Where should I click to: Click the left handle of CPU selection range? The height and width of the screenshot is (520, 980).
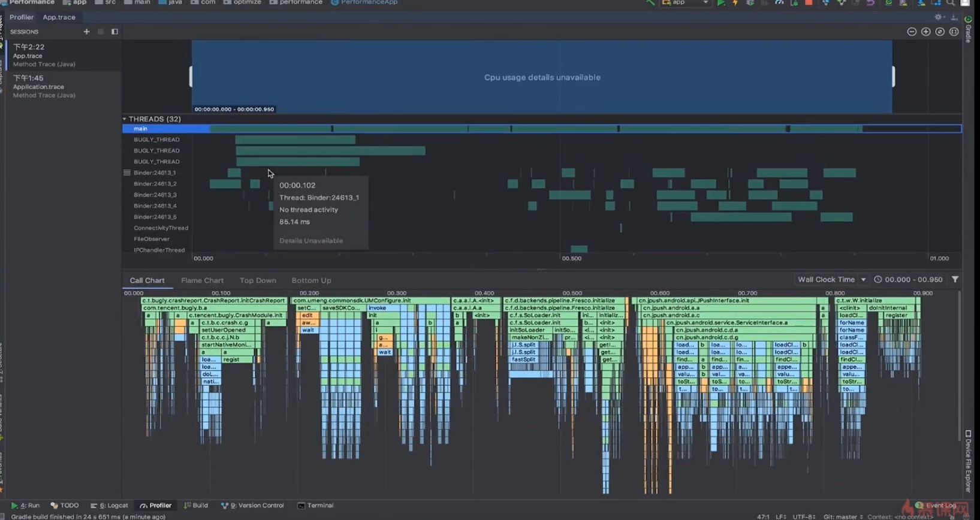pos(191,77)
